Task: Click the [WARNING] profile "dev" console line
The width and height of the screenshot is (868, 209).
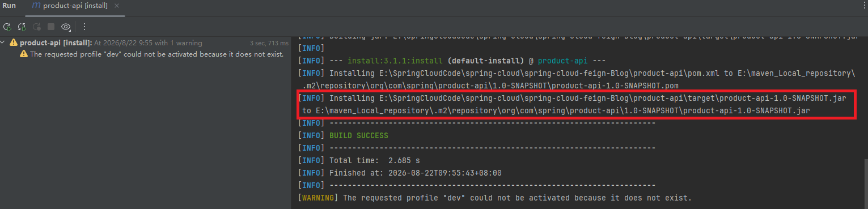Action: click(494, 198)
